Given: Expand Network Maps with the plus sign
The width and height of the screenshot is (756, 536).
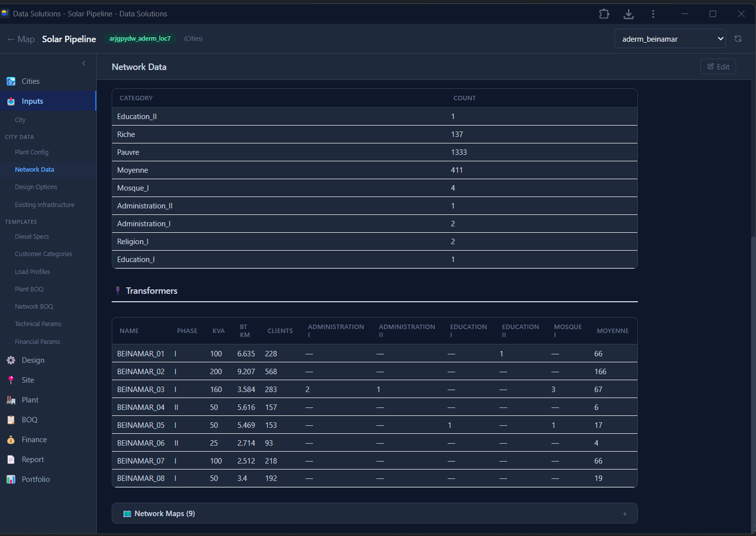Looking at the screenshot, I should [624, 514].
